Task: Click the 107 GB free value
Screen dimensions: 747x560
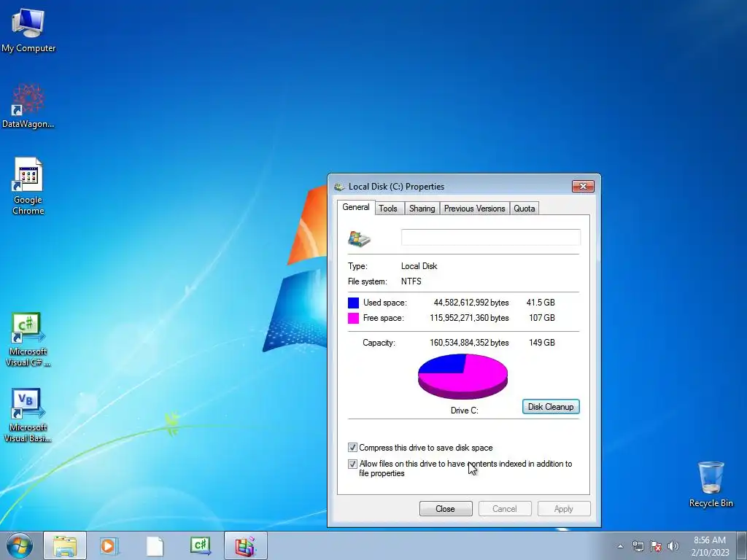Action: coord(542,318)
